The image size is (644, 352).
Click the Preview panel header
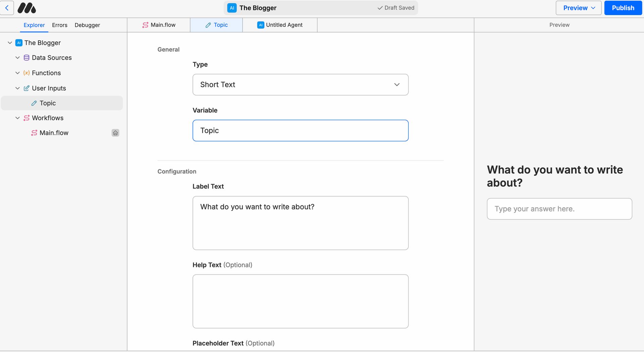559,25
